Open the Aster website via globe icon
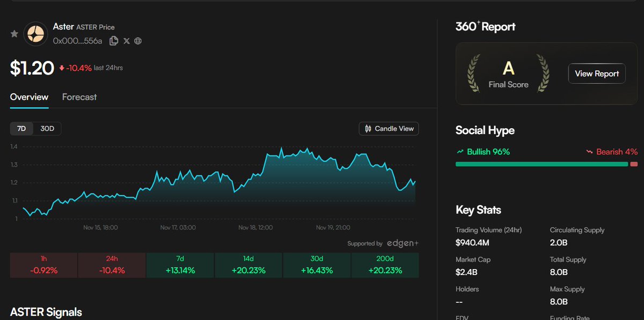The image size is (644, 320). [137, 40]
